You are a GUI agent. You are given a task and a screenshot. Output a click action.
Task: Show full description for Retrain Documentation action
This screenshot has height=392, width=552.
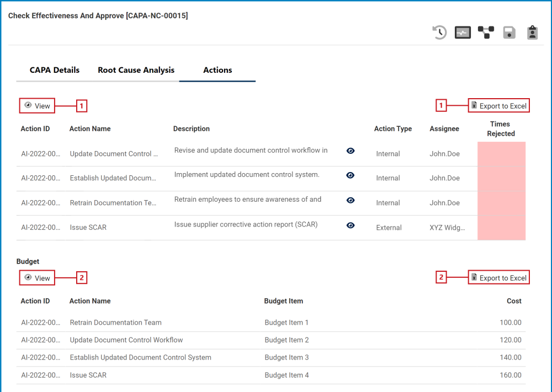351,200
